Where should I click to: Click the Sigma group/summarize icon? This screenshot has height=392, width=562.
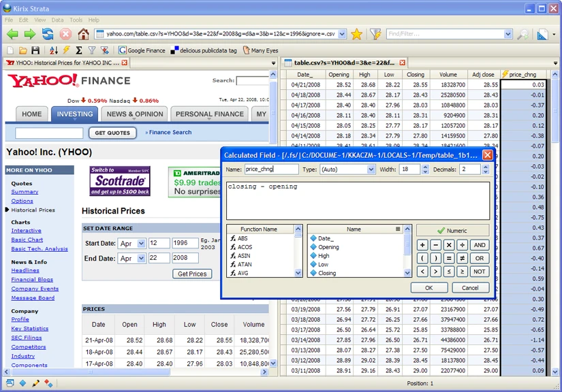point(79,50)
